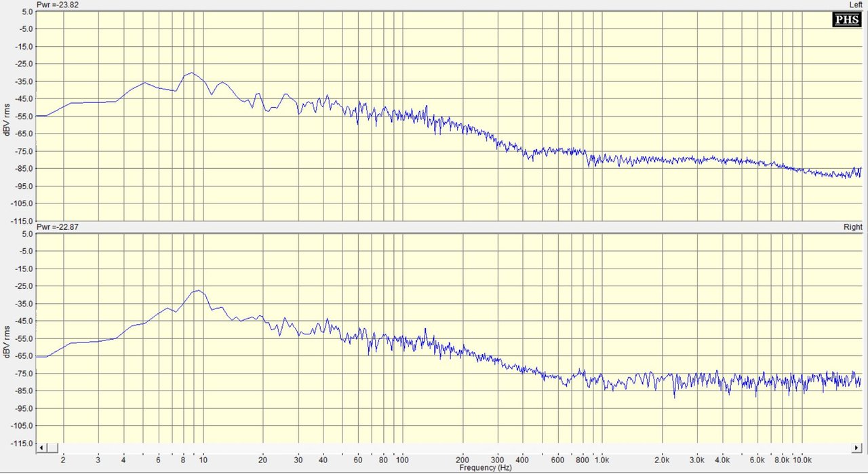The width and height of the screenshot is (868, 474).
Task: Click the 20 tick on frequency axis
Action: point(262,460)
